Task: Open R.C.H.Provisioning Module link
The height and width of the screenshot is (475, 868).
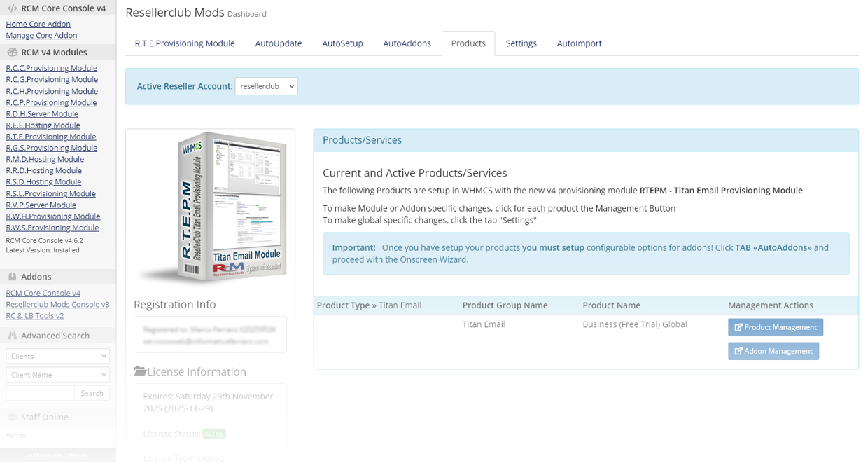Action: (52, 91)
